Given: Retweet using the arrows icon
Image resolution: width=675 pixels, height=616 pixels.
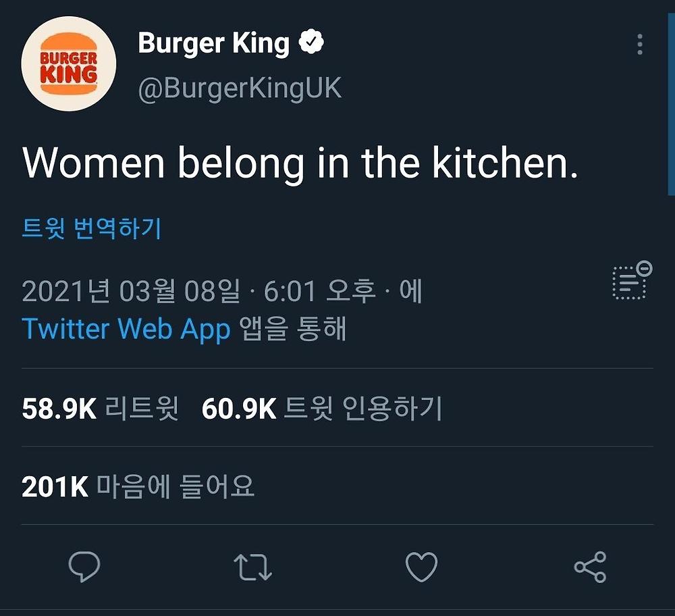Looking at the screenshot, I should click(252, 567).
